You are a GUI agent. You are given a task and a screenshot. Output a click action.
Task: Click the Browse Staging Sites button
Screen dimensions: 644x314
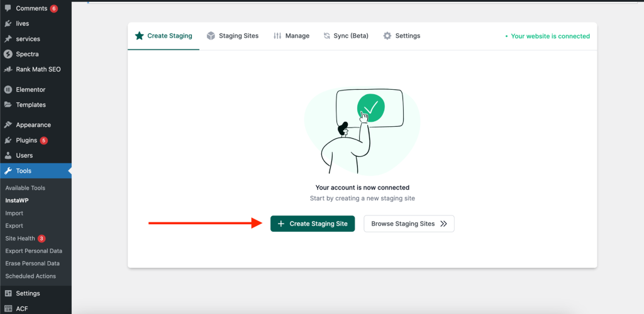click(409, 224)
